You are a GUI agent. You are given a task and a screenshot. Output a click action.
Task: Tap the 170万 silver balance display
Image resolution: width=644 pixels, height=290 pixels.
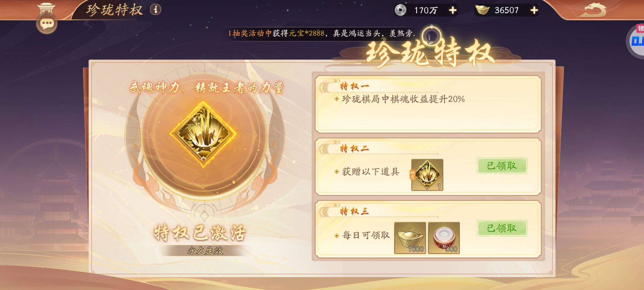(x=425, y=10)
